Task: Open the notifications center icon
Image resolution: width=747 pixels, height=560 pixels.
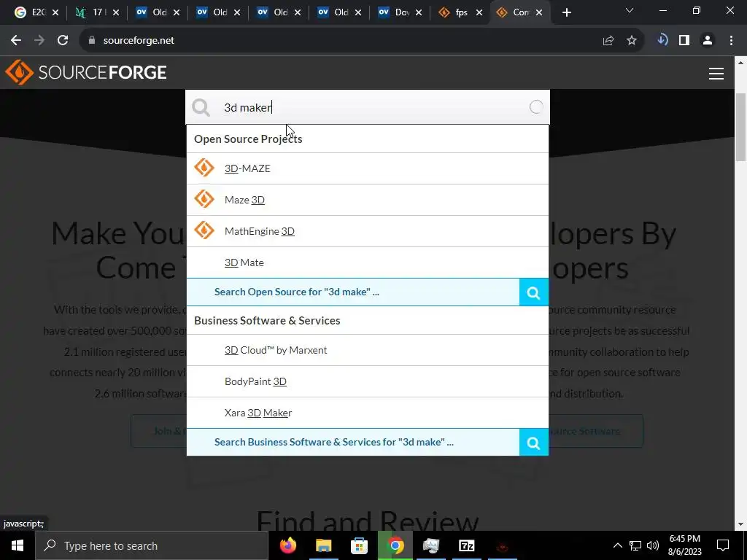Action: (x=723, y=545)
